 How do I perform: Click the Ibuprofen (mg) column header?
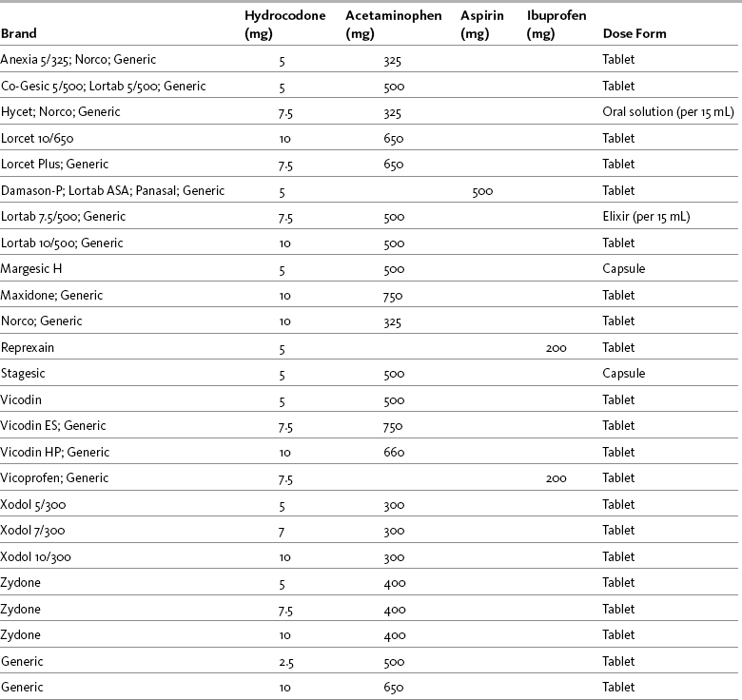tap(556, 26)
